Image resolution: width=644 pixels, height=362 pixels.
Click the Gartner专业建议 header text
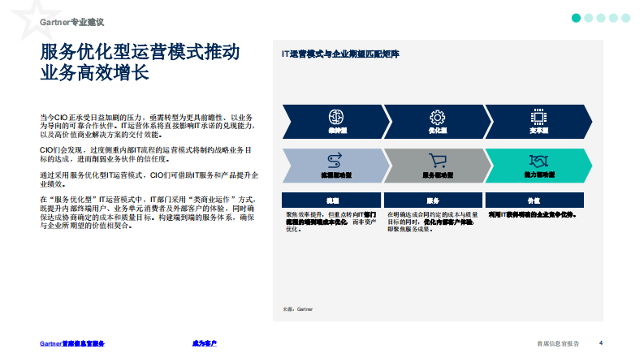(x=72, y=22)
